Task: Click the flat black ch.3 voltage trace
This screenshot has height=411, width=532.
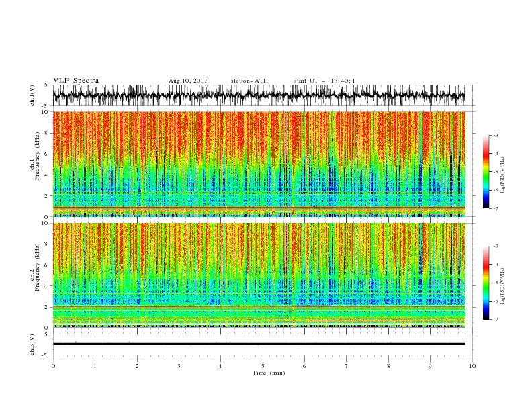Action: click(x=259, y=344)
